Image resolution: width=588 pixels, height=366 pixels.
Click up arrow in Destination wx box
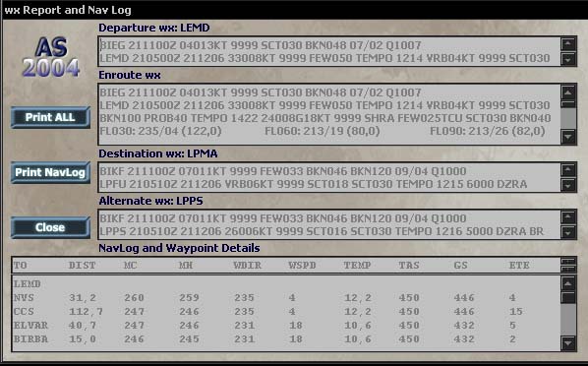click(x=568, y=170)
